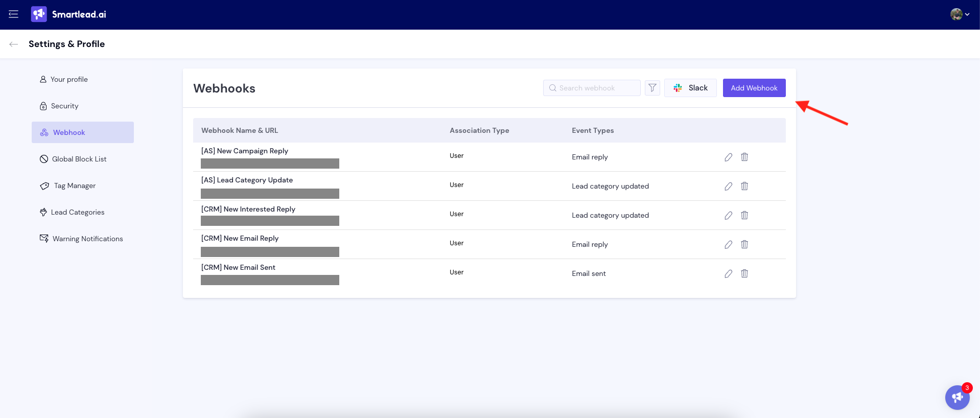Open the hamburger navigation menu
This screenshot has height=418, width=980.
pos(14,14)
